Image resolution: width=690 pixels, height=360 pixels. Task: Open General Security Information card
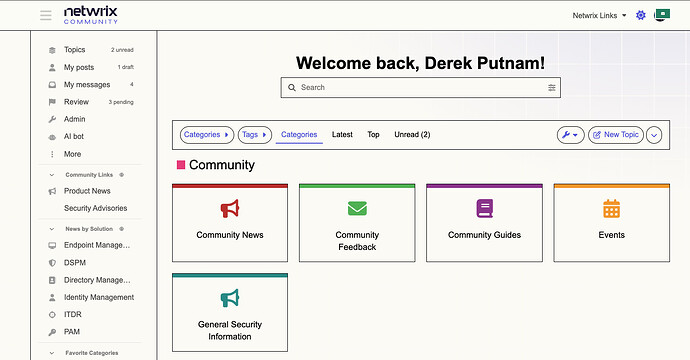tap(230, 313)
